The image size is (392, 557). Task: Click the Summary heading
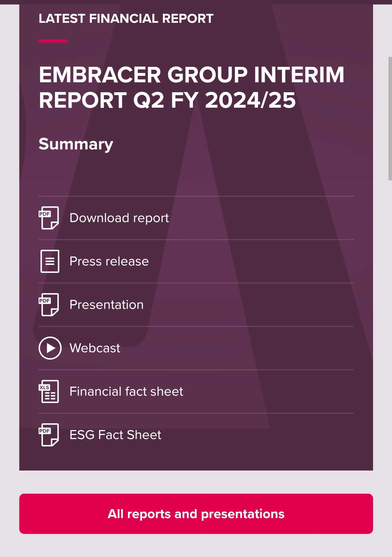point(76,144)
